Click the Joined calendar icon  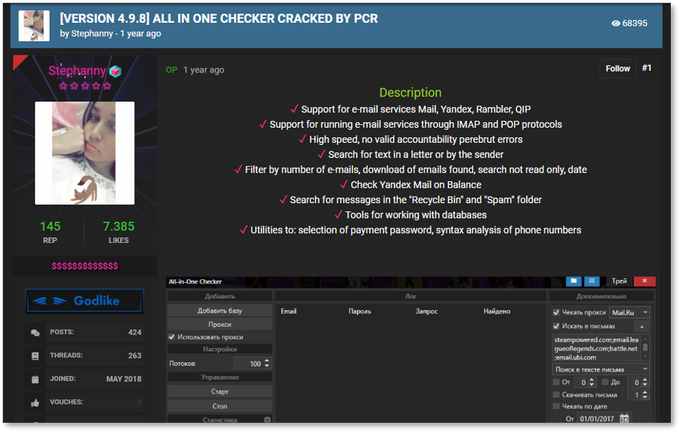click(36, 379)
